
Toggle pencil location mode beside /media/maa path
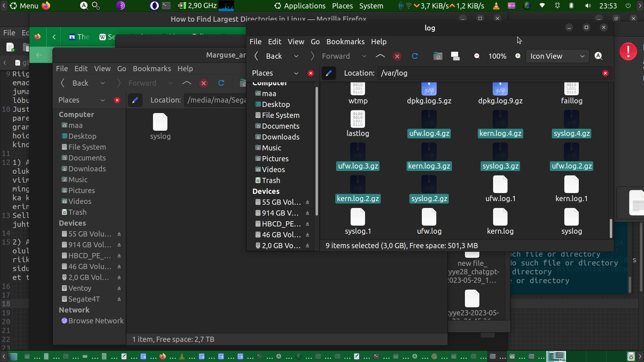coord(135,100)
